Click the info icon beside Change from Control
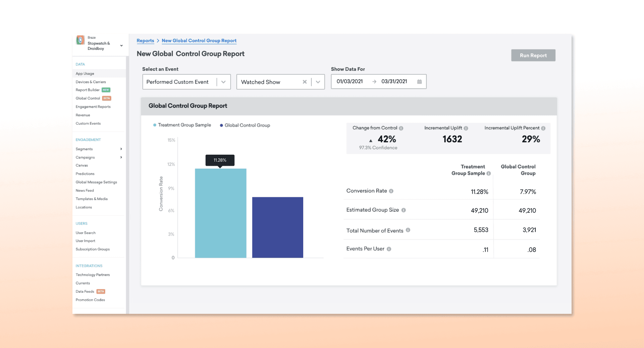Viewport: 644px width, 348px height. pyautogui.click(x=401, y=128)
